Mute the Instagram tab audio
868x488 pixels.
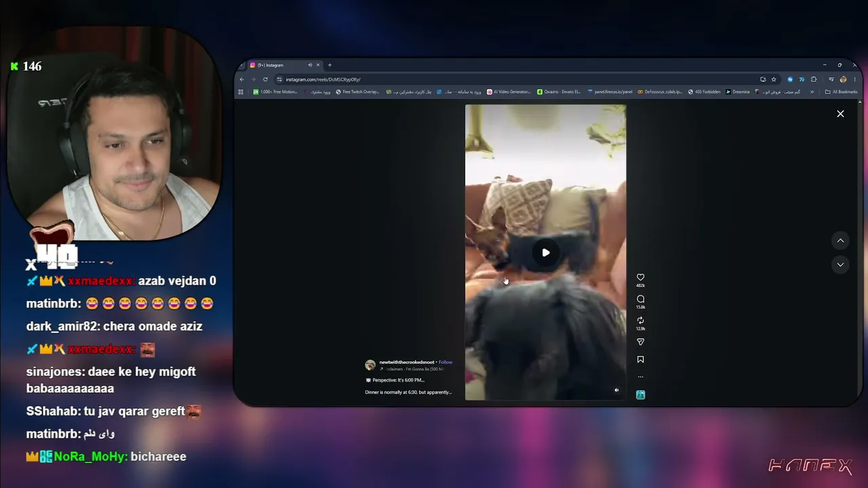(310, 65)
